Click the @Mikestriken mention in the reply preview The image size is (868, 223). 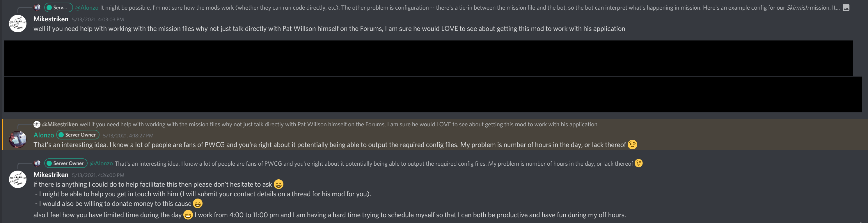pyautogui.click(x=60, y=125)
